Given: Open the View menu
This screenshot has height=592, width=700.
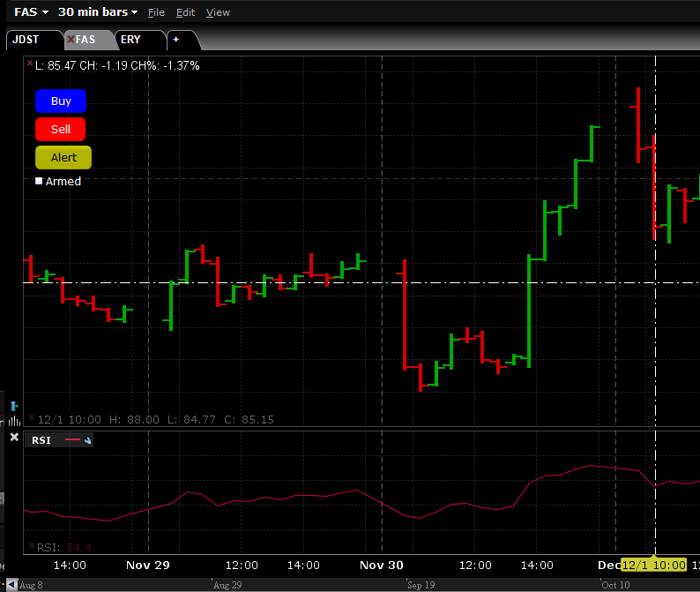Looking at the screenshot, I should tap(218, 12).
